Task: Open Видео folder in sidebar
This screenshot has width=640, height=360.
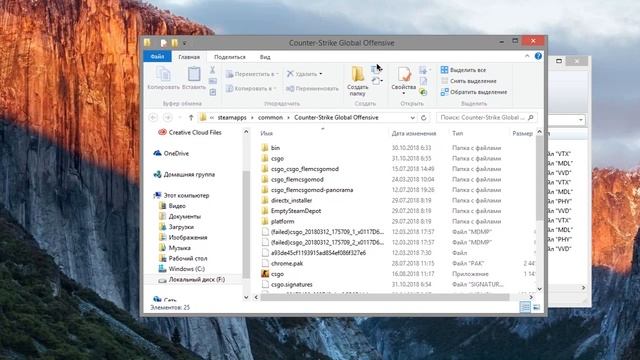Action: click(172, 206)
